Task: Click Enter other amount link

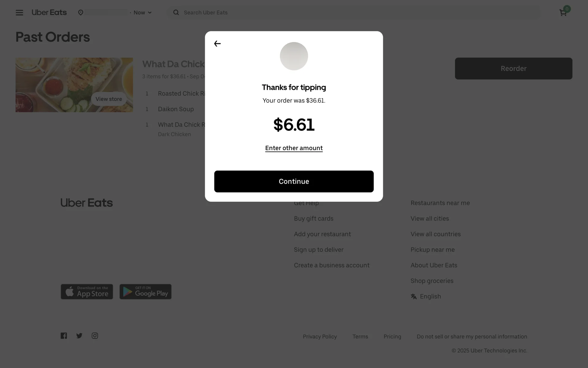Action: [x=294, y=148]
